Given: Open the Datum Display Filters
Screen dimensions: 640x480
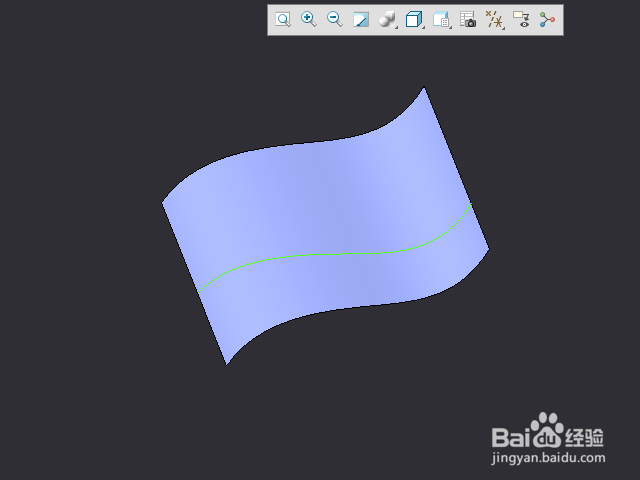Looking at the screenshot, I should pyautogui.click(x=494, y=20).
